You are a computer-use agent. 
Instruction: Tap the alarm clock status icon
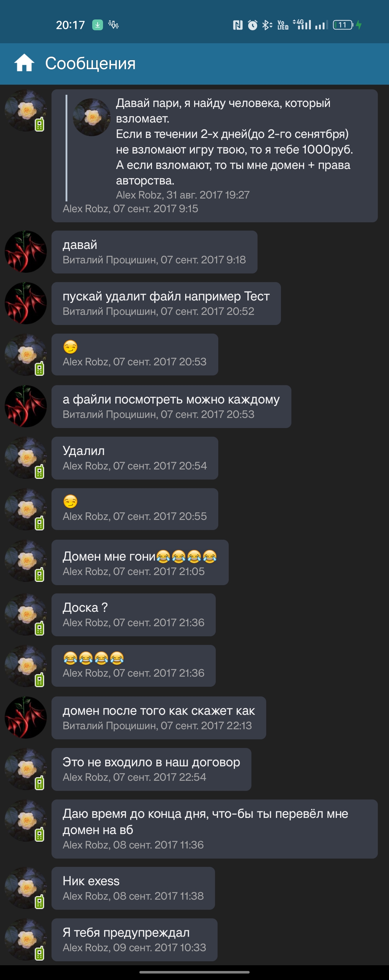coord(252,25)
